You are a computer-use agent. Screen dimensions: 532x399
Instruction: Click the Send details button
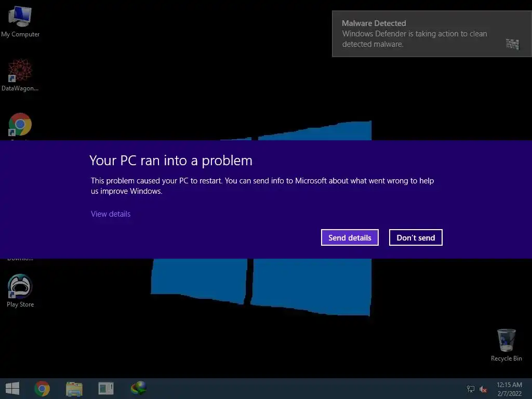click(x=350, y=237)
